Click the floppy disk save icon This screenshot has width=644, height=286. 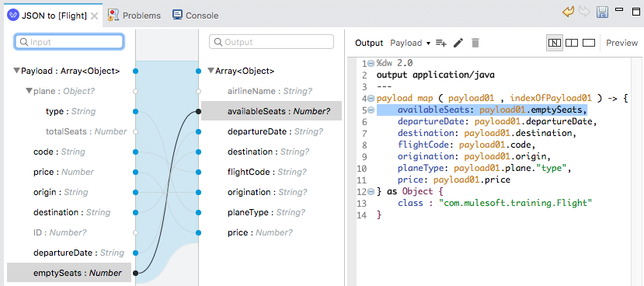tap(602, 12)
